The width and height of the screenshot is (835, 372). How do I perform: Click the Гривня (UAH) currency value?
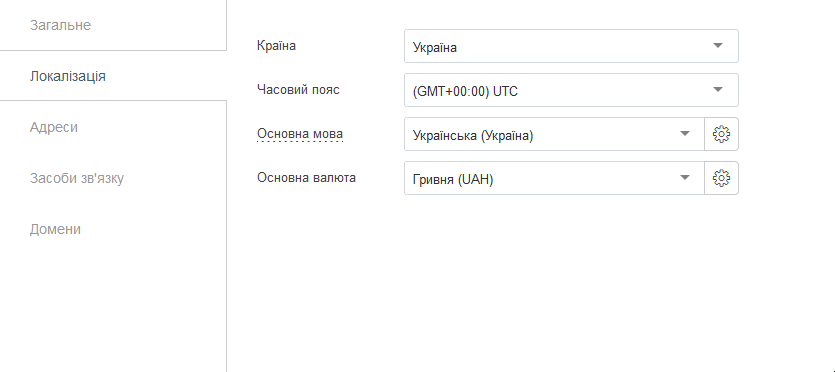coord(453,180)
